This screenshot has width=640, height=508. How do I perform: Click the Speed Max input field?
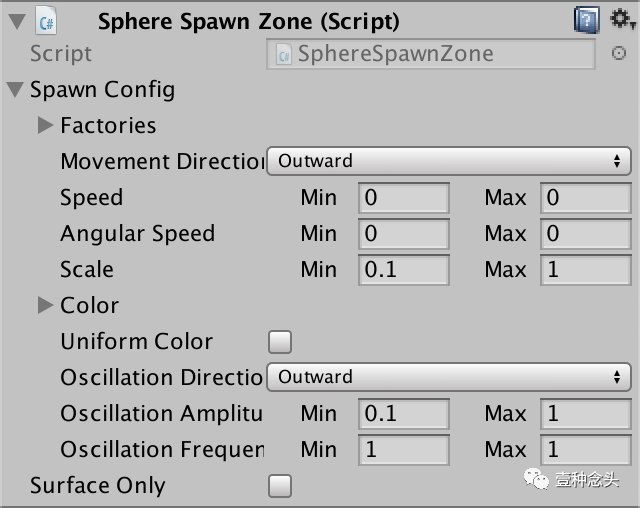586,198
